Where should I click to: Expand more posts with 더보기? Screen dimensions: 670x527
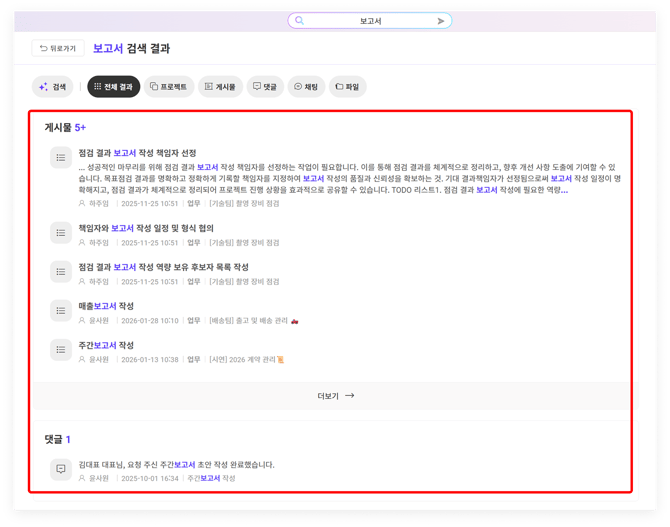(335, 396)
